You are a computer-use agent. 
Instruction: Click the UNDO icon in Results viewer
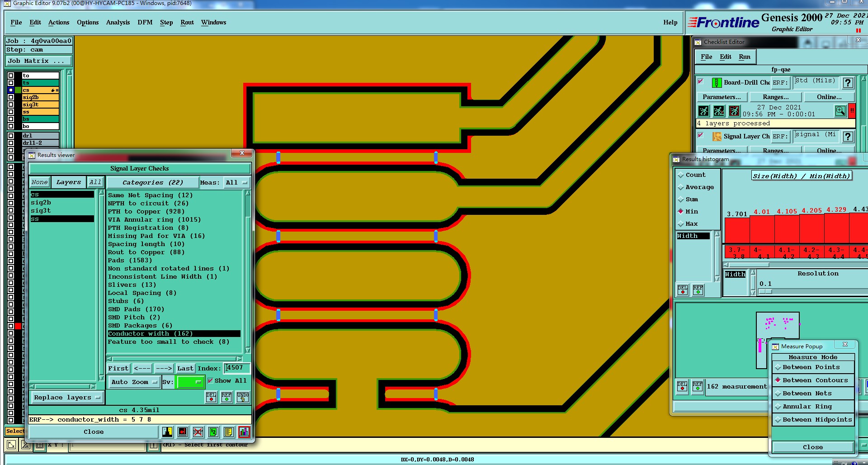click(x=243, y=397)
